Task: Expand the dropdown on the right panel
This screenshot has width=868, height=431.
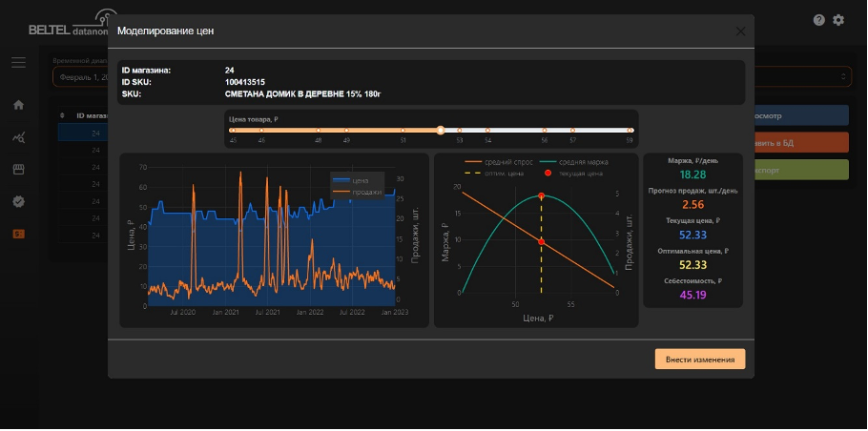Action: pos(843,76)
